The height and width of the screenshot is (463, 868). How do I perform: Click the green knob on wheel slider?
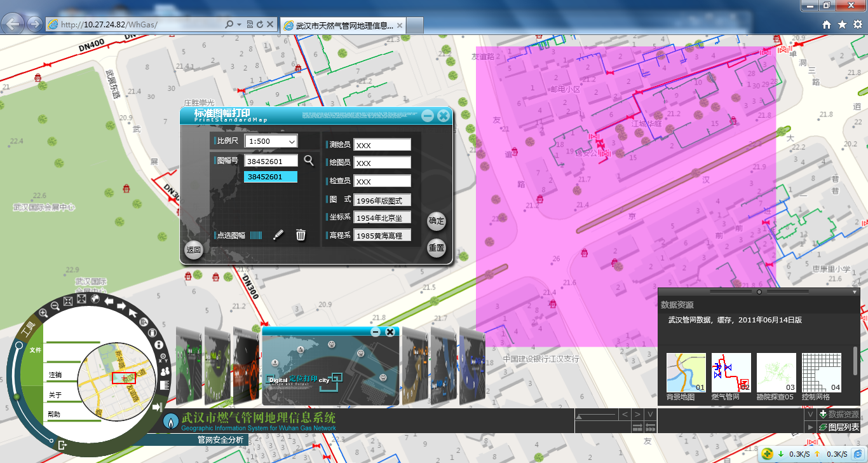pyautogui.click(x=17, y=397)
